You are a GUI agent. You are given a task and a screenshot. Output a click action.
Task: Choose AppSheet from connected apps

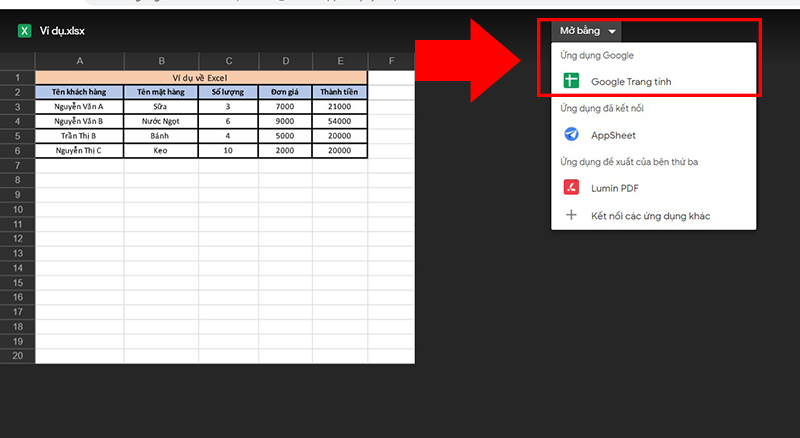(654, 135)
